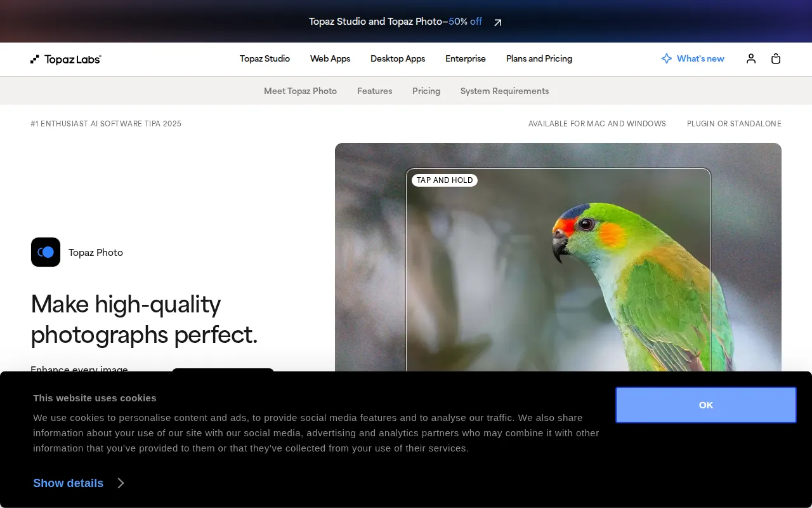Jump to the Pricing sub-navigation tab
The width and height of the screenshot is (812, 508).
426,91
